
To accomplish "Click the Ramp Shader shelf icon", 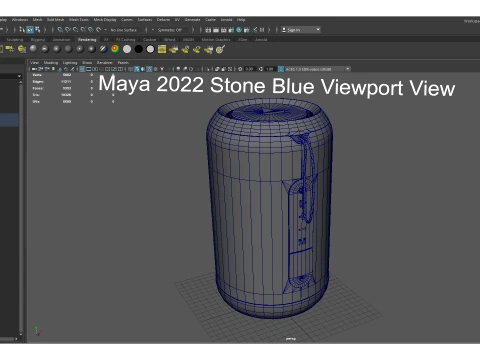I will point(115,49).
